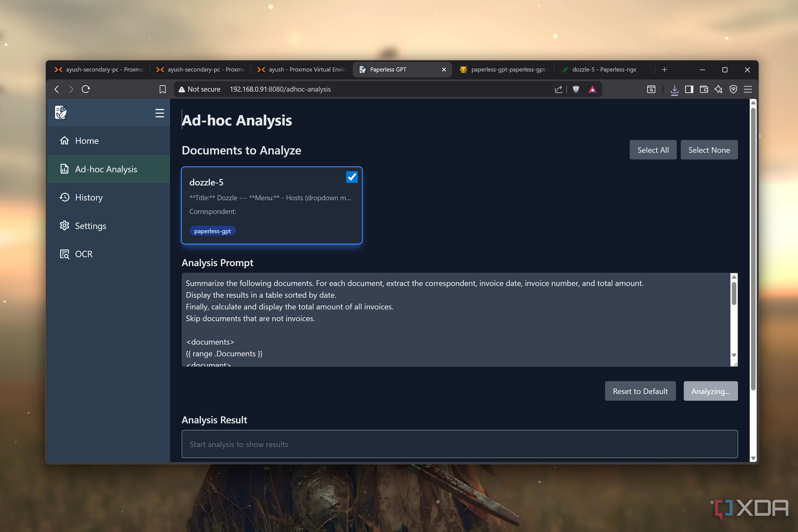The image size is (798, 532).
Task: Click the Paperless GPT logo in the sidebar
Action: (61, 113)
